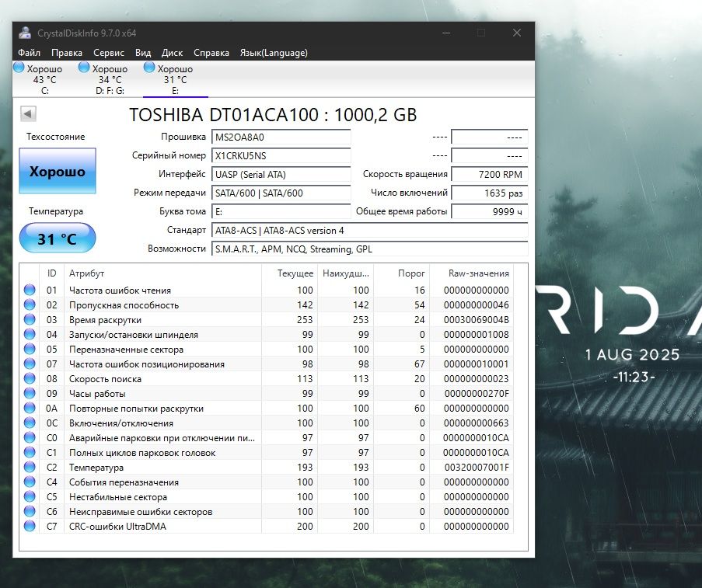Click status dot for attribute 0C

pos(30,423)
